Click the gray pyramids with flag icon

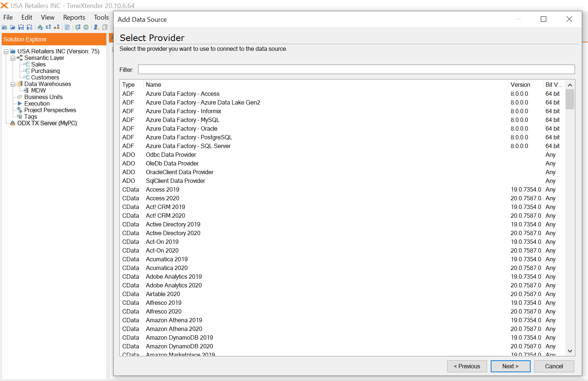coord(57,27)
